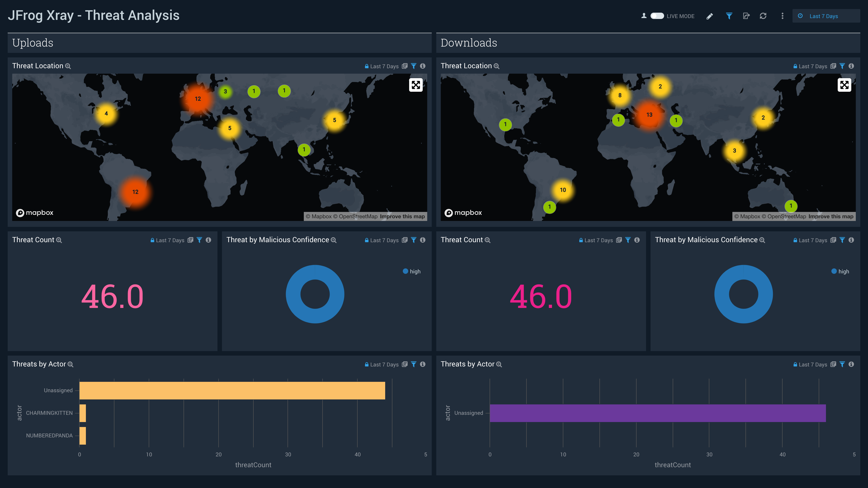Open the info icon on Uploads Threat Count panel
868x488 pixels.
pyautogui.click(x=209, y=240)
